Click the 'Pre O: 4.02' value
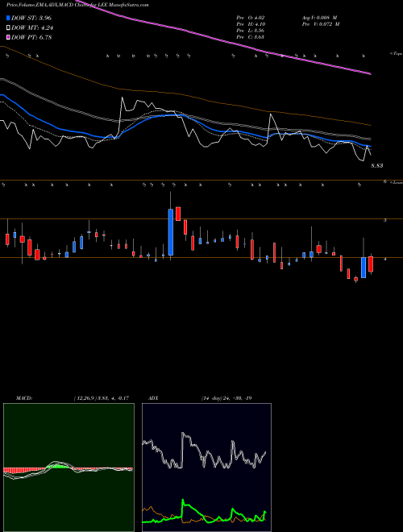The image size is (403, 532). [251, 17]
